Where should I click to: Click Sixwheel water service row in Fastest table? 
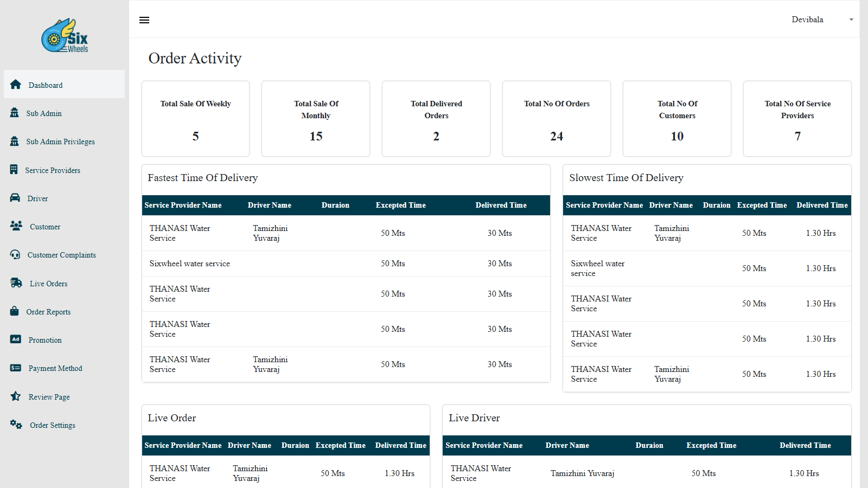[x=190, y=264]
